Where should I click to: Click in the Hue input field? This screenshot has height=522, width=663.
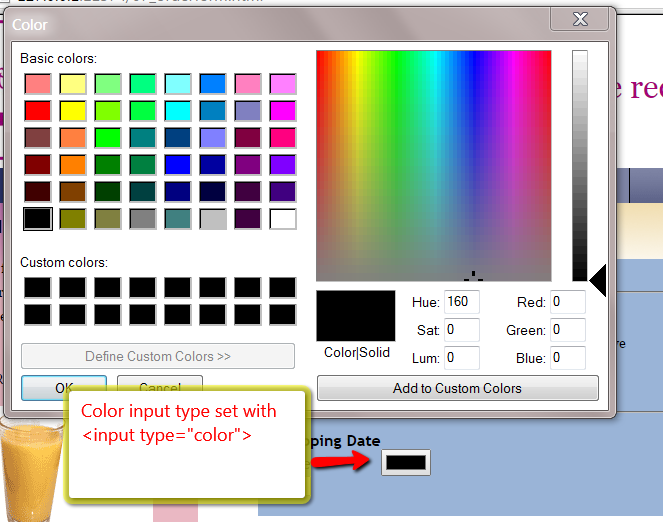(462, 302)
